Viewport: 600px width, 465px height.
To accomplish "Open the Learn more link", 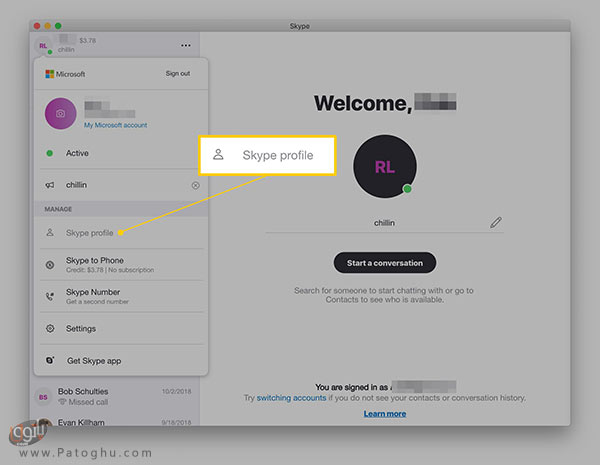I will pos(385,414).
